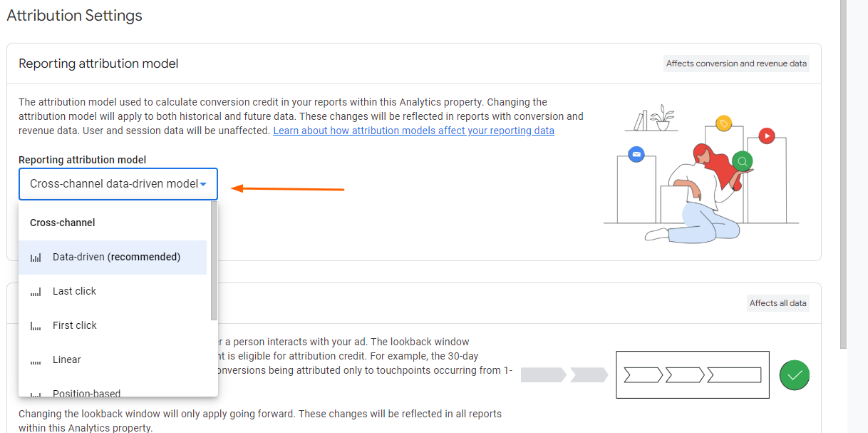Click the Attribution Settings page title
This screenshot has height=433, width=868.
point(74,15)
